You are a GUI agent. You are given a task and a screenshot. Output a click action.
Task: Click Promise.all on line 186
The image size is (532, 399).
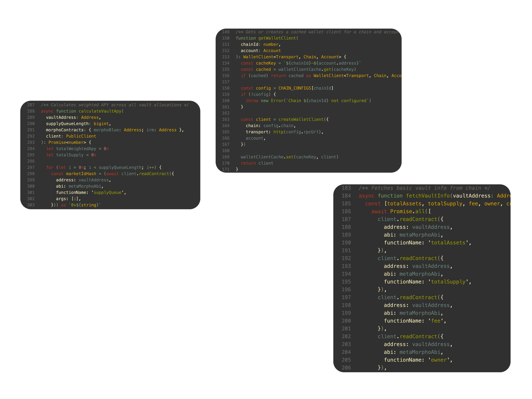[407, 211]
